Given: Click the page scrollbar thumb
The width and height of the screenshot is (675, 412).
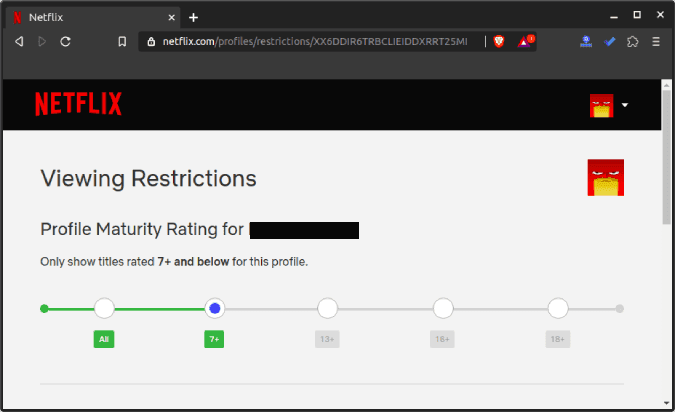Looking at the screenshot, I should coord(667,157).
